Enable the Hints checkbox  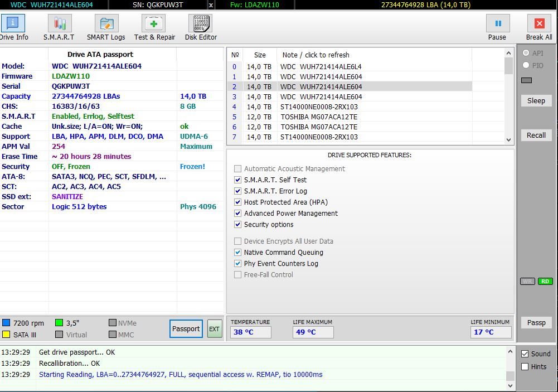click(x=525, y=366)
